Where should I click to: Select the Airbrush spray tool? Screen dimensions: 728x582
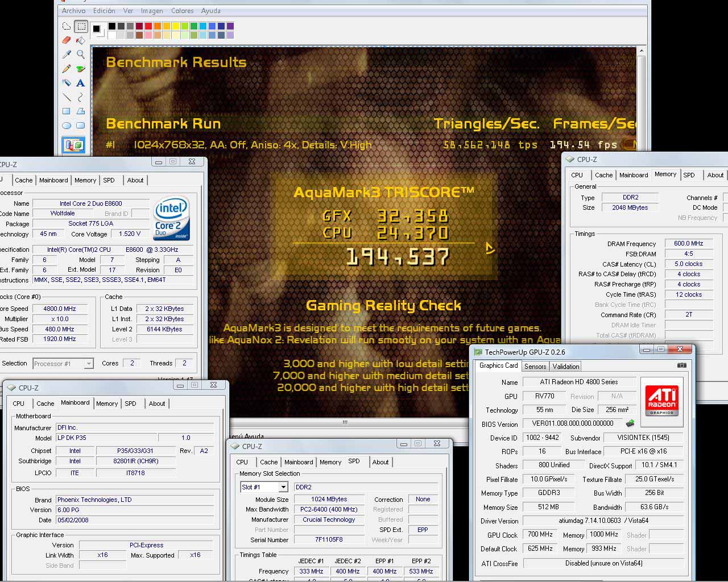pyautogui.click(x=67, y=83)
